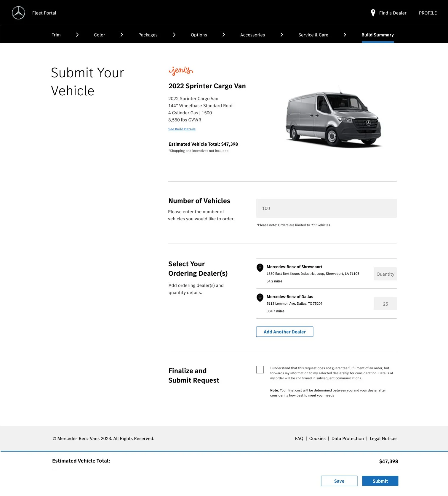This screenshot has width=448, height=496.
Task: Open the See Build Details link
Action: point(182,129)
